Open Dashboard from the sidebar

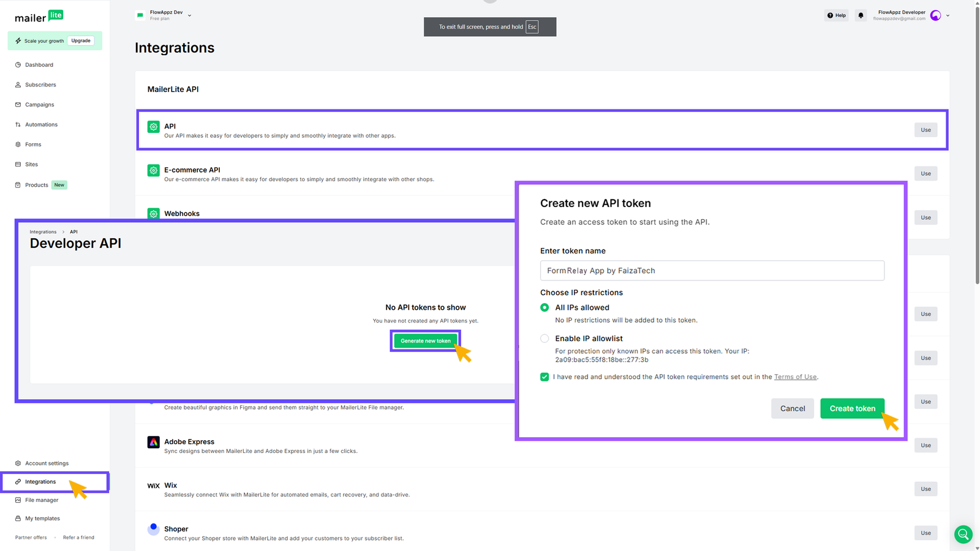pos(39,65)
